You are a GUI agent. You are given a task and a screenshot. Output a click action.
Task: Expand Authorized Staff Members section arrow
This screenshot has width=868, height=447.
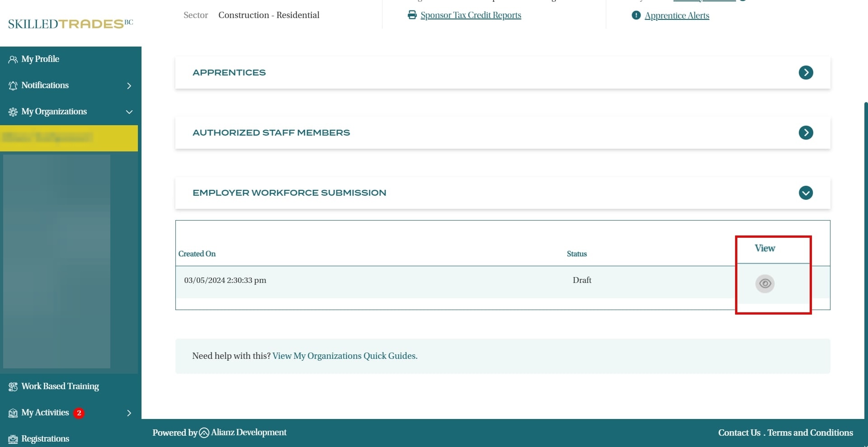coord(806,132)
